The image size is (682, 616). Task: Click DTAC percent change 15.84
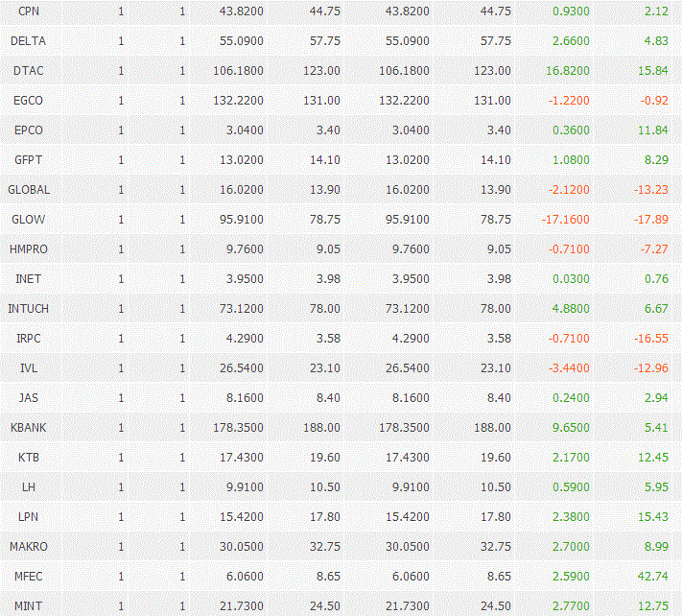pos(653,70)
